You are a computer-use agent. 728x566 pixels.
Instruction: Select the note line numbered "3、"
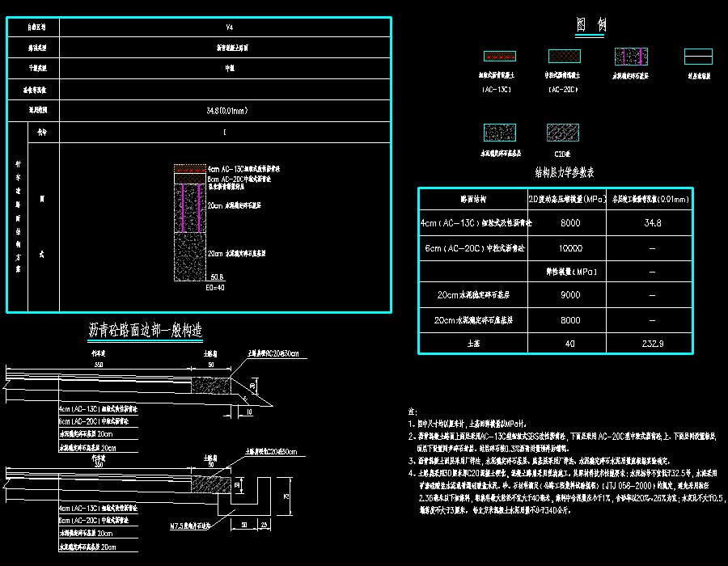tap(539, 461)
